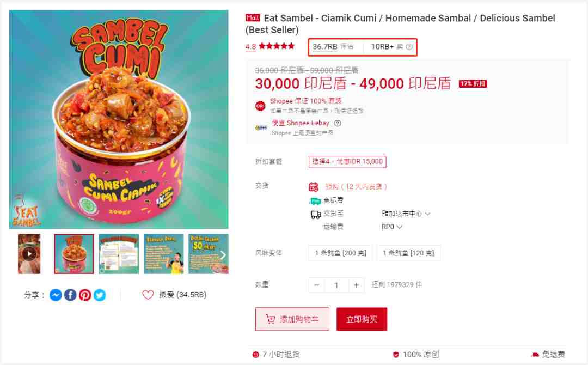Screen dimensions: 588x365
Task: Increase quantity with plus button
Action: (356, 285)
